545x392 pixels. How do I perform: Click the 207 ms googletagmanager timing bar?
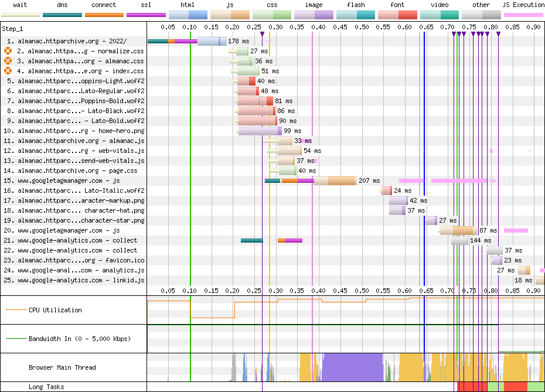point(319,180)
